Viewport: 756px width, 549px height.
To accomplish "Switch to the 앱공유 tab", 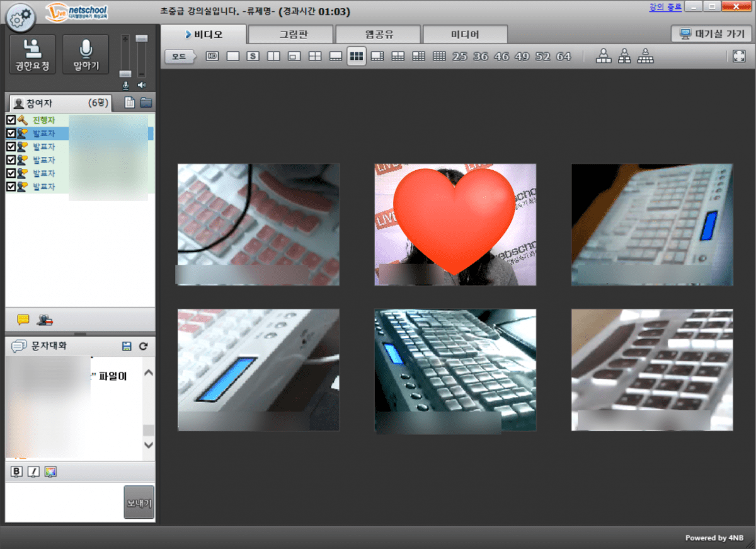I will 377,34.
